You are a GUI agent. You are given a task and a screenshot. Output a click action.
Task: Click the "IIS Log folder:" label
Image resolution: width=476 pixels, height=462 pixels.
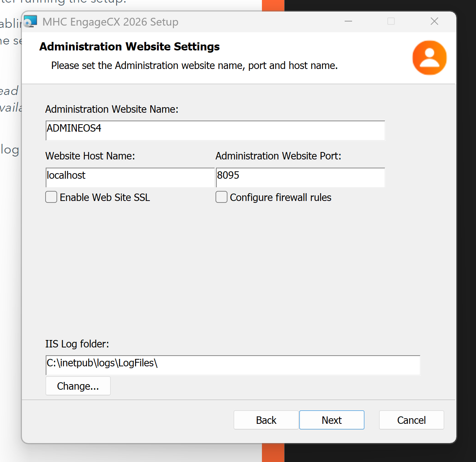click(x=77, y=344)
